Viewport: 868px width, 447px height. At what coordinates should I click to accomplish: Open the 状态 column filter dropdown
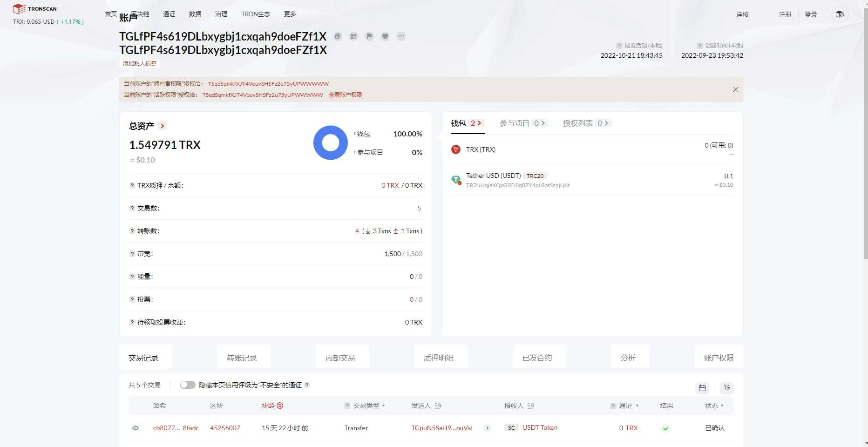pyautogui.click(x=722, y=406)
